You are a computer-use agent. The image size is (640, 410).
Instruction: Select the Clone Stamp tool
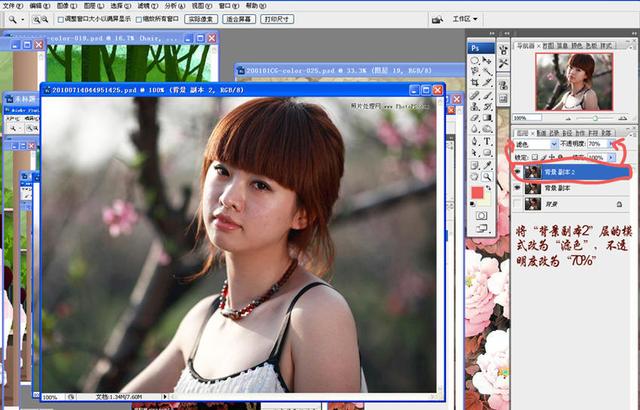[475, 107]
